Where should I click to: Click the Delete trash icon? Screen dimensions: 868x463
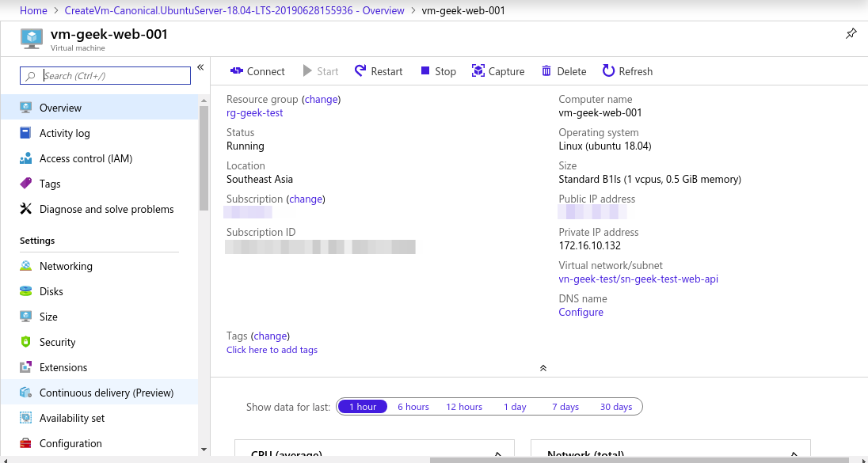546,70
